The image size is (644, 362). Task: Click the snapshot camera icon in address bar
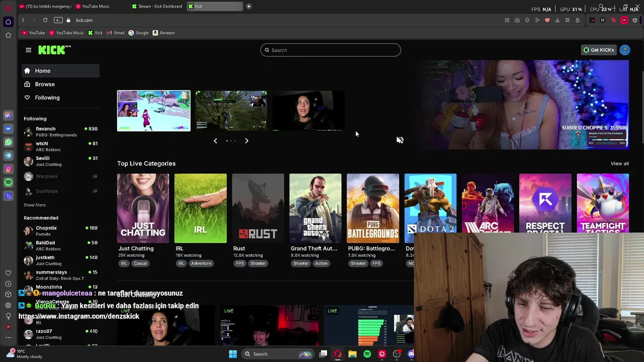517,20
